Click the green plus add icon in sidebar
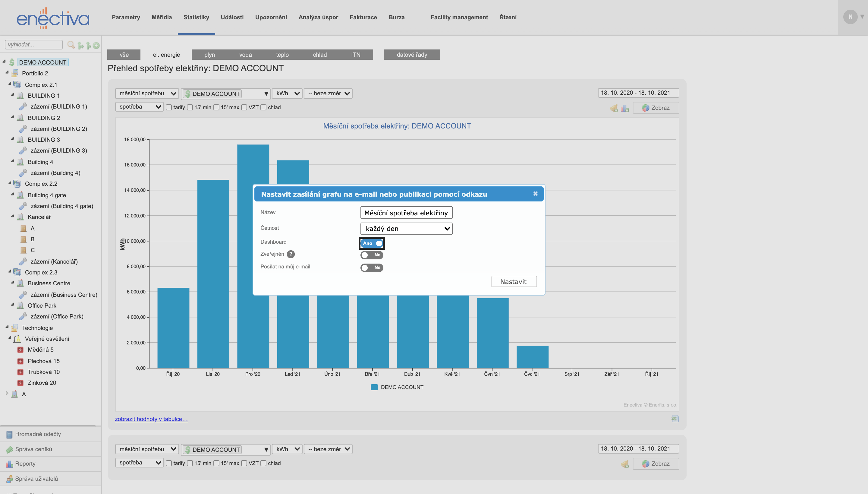Screen dimensions: 868x494 [x=96, y=46]
